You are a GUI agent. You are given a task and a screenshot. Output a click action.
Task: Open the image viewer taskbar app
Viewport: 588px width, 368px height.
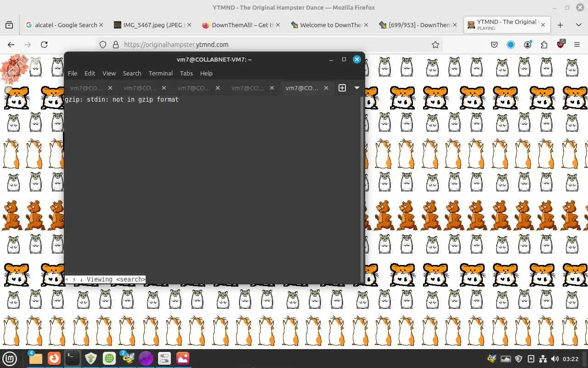[183, 358]
